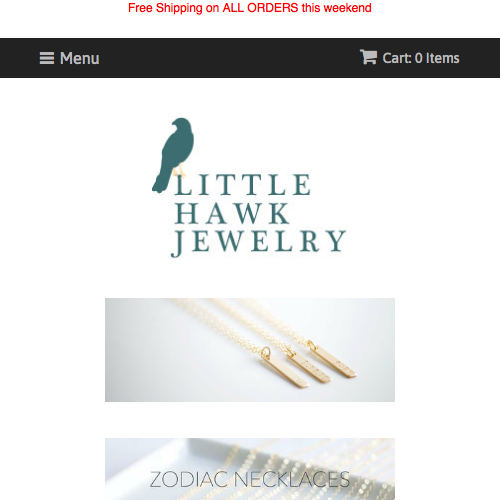Screen dimensions: 500x500
Task: Click the middle gold bar pendant
Action: coord(309,365)
